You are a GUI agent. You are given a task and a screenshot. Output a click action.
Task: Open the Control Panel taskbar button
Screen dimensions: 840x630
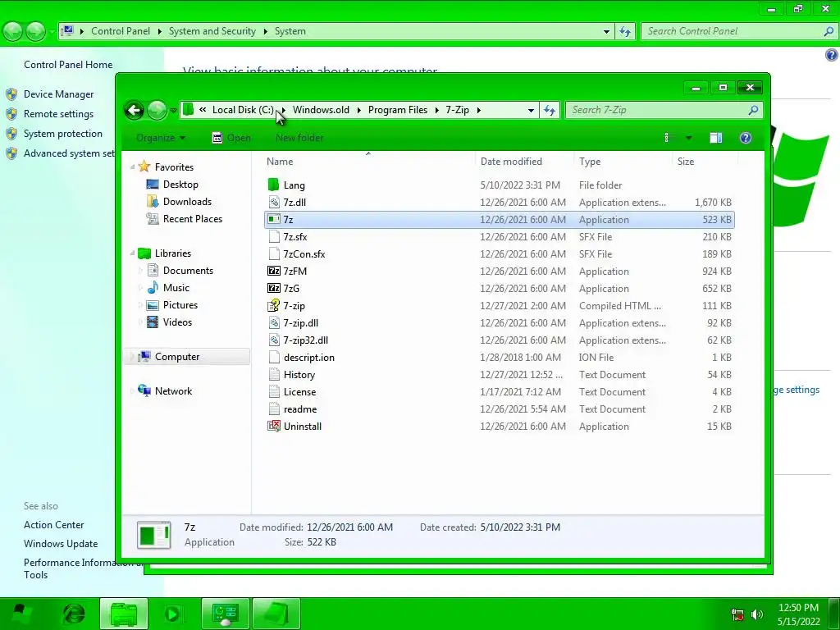226,614
